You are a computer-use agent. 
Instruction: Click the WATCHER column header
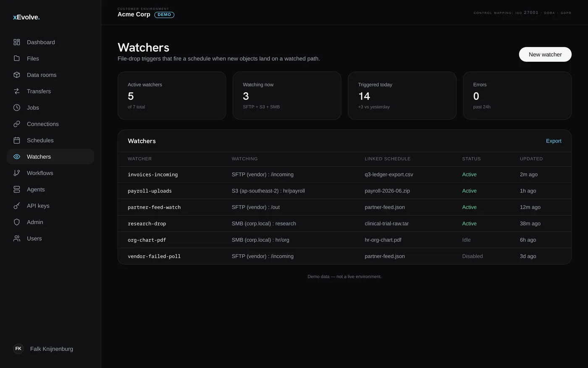[x=140, y=159]
